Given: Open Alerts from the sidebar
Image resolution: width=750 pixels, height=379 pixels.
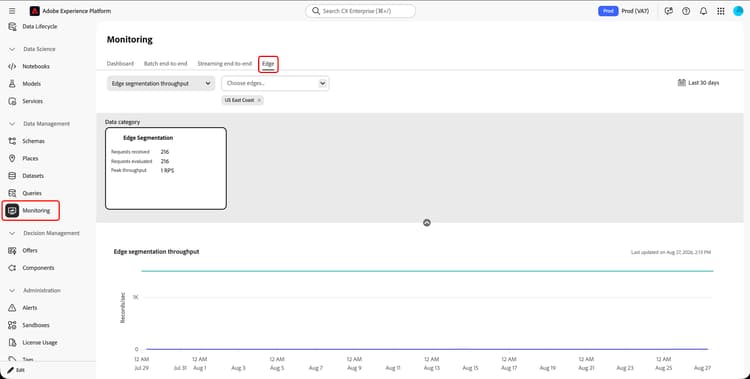Looking at the screenshot, I should coord(30,308).
